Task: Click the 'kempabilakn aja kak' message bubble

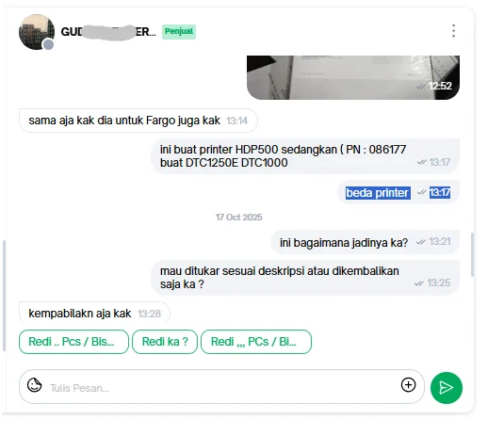Action: 94,313
